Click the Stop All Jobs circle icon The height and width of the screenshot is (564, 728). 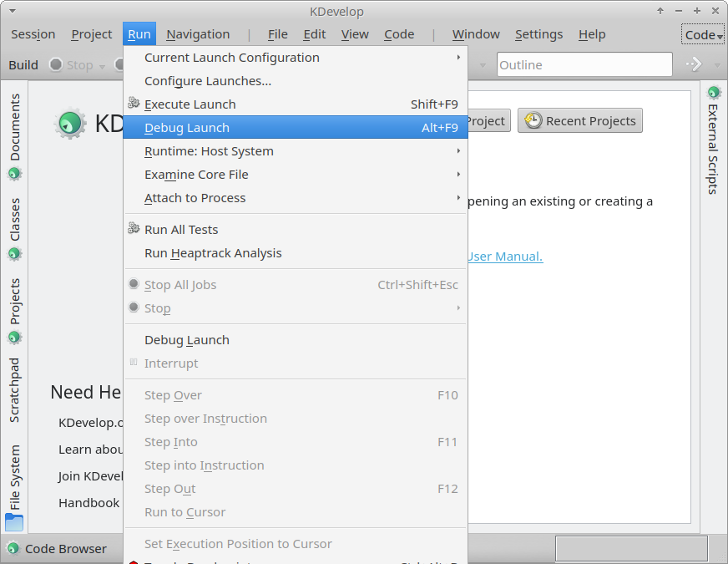click(134, 284)
